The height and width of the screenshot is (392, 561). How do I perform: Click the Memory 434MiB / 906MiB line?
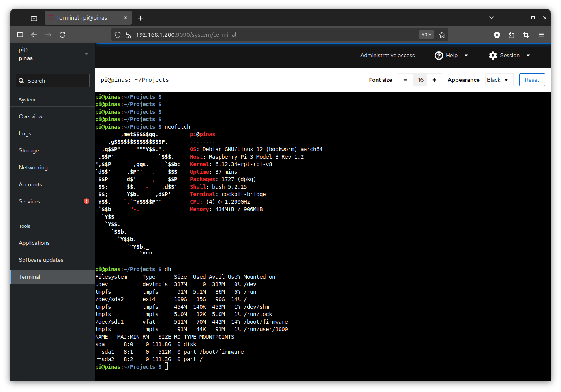click(226, 209)
